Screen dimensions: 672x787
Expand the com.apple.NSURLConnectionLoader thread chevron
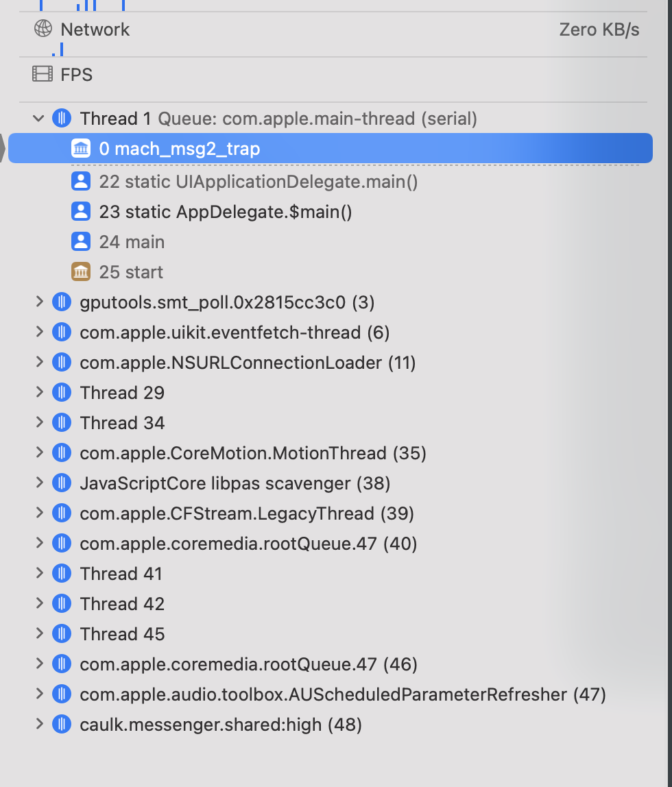pos(39,362)
